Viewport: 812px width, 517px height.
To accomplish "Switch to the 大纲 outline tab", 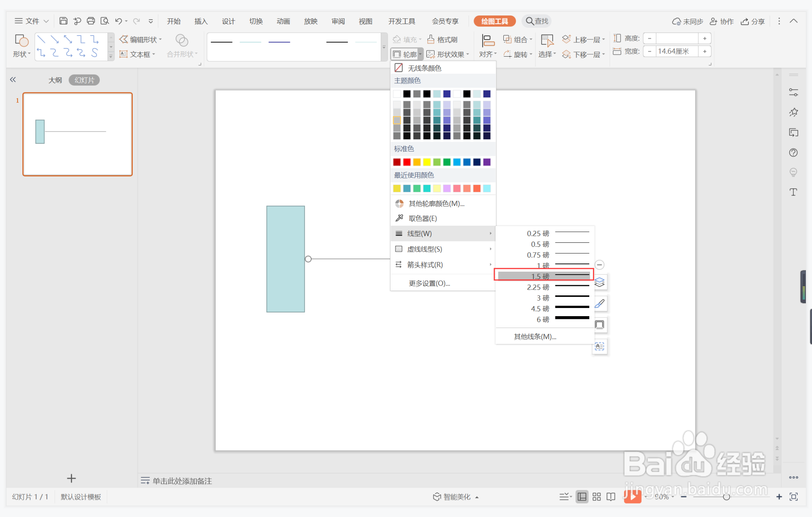I will point(55,80).
